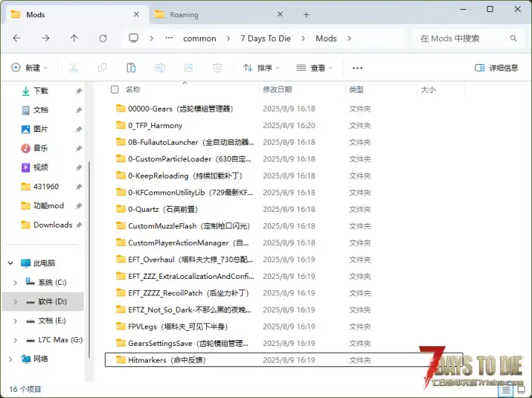Go up one folder level arrow
Image resolution: width=532 pixels, height=398 pixels.
coord(74,38)
